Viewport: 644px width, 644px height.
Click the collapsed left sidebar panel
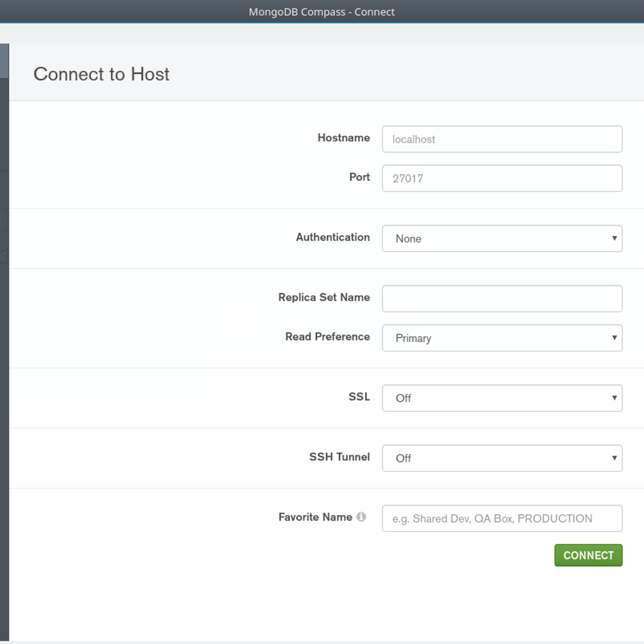pos(4,322)
